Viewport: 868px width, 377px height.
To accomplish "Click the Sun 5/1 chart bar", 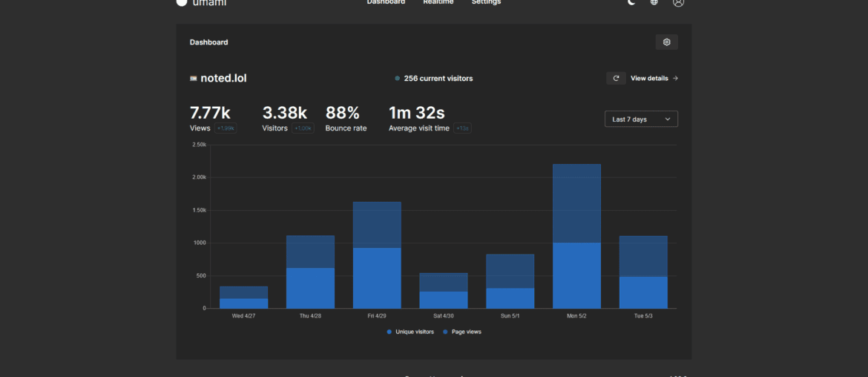I will 510,281.
